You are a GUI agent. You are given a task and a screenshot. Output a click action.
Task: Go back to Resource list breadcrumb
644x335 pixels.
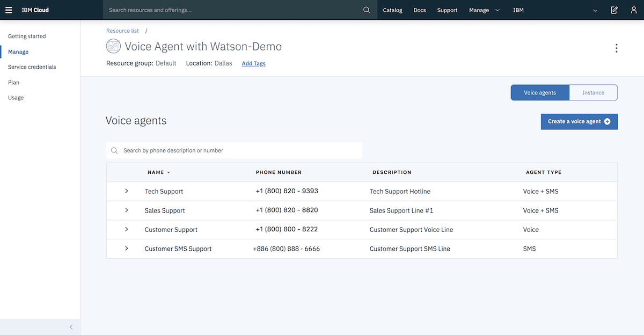122,31
